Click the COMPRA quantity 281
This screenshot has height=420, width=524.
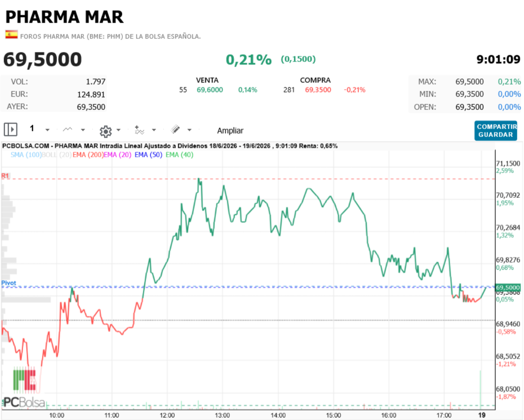[x=288, y=90]
